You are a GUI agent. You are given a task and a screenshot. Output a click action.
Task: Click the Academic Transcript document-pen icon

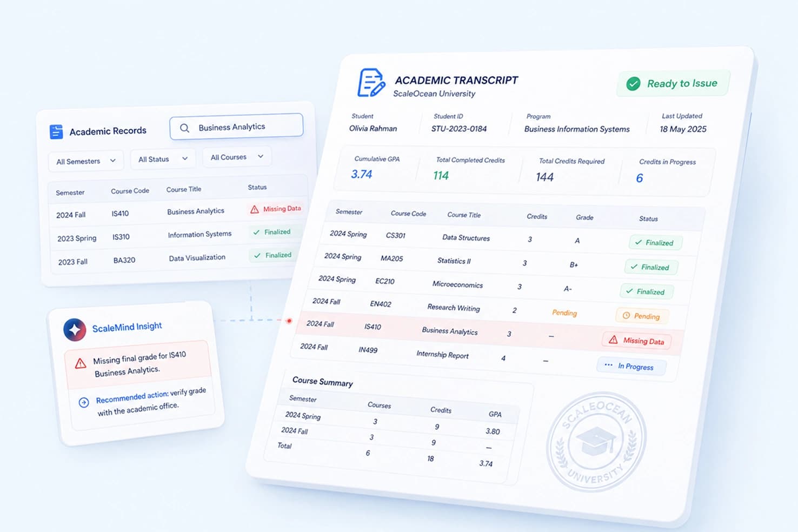tap(371, 83)
